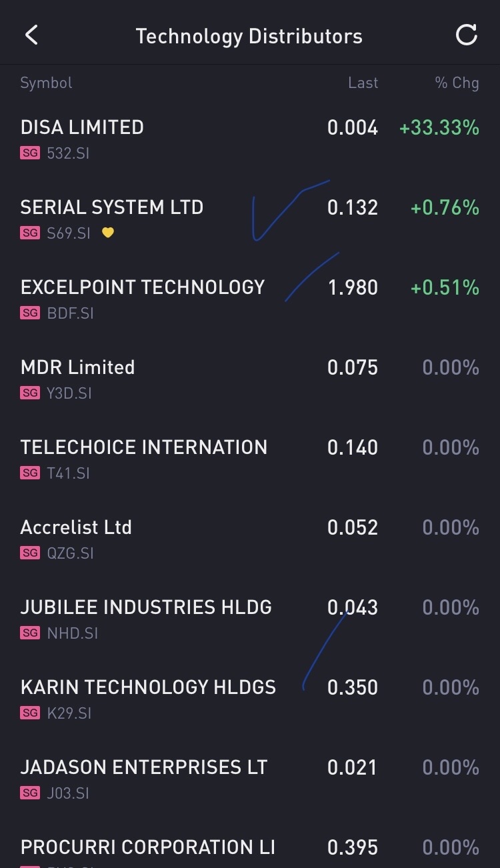Tap the SG badge beside K29.SI
The image size is (500, 868).
30,713
